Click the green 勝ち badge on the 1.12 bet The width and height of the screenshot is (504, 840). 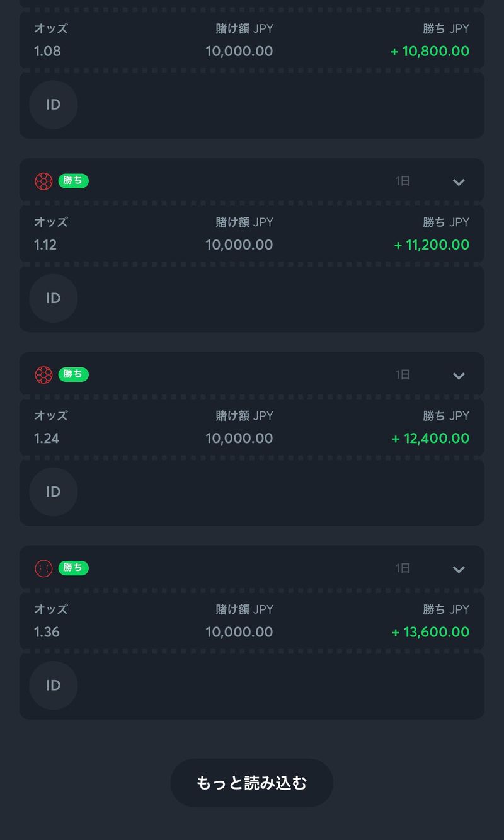click(x=74, y=181)
